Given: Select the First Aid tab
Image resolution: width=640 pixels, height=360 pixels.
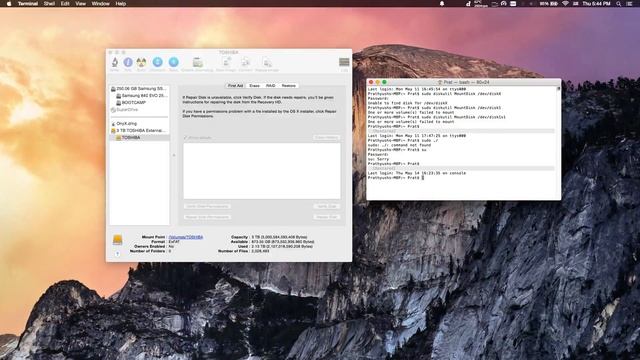Looking at the screenshot, I should point(236,86).
